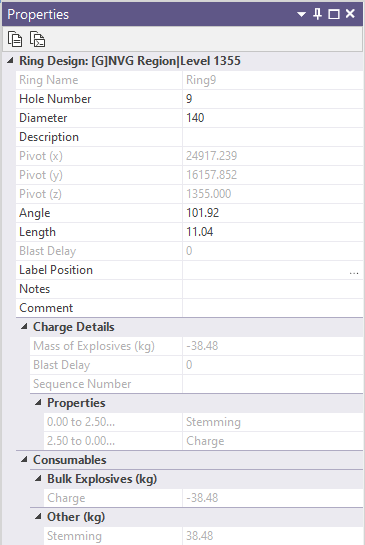Image resolution: width=365 pixels, height=545 pixels.
Task: Click the empty Description field
Action: coord(273,137)
